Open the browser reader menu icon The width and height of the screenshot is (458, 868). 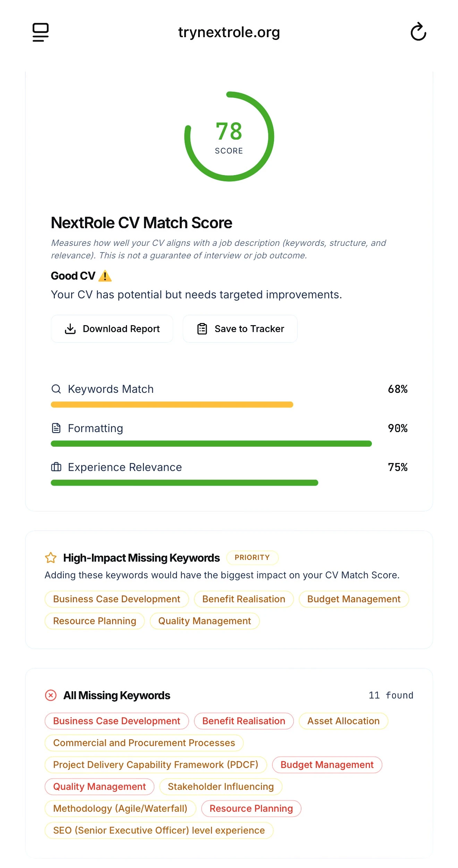coord(41,32)
